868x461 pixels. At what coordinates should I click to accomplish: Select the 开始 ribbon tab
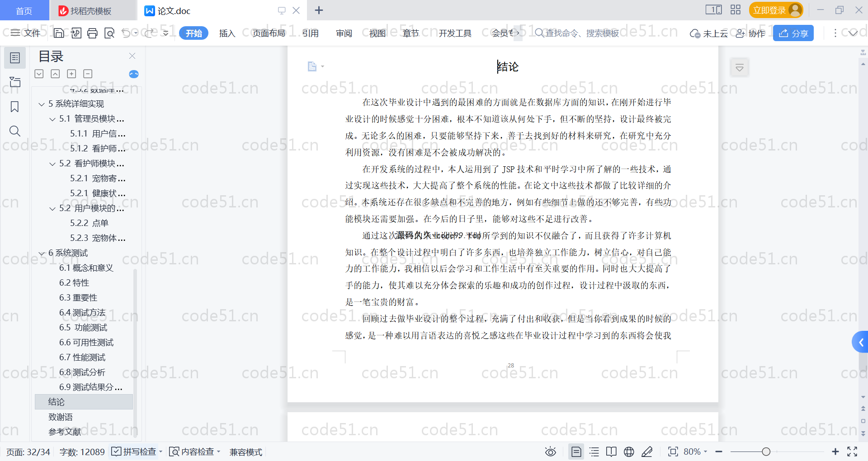[193, 33]
